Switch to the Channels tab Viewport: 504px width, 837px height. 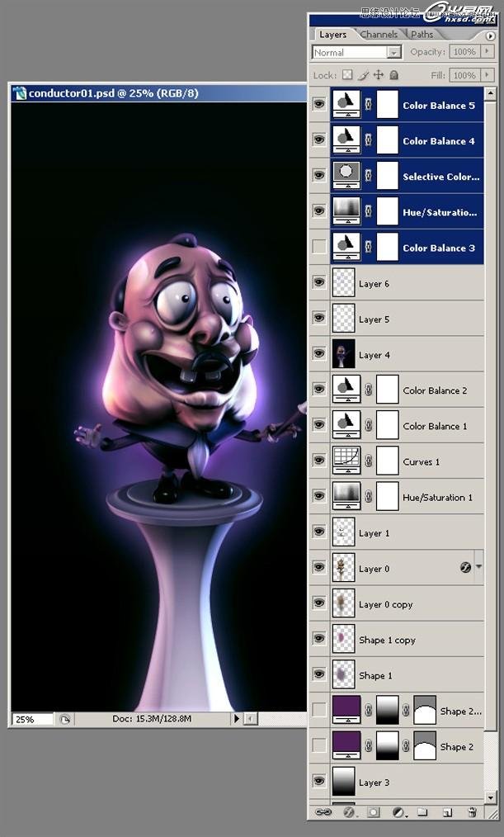pos(379,35)
